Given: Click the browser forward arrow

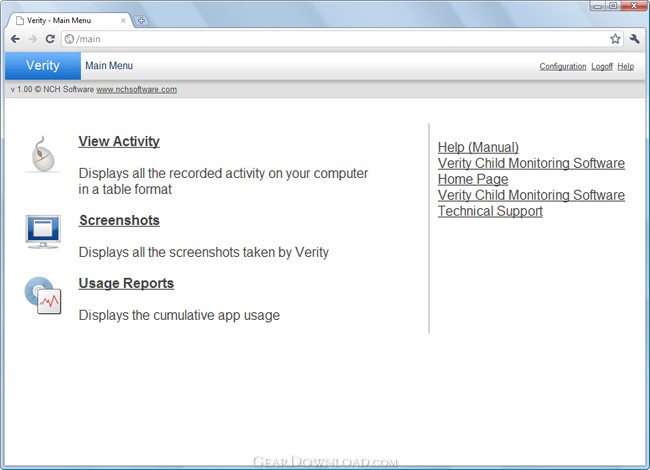Looking at the screenshot, I should pyautogui.click(x=33, y=39).
